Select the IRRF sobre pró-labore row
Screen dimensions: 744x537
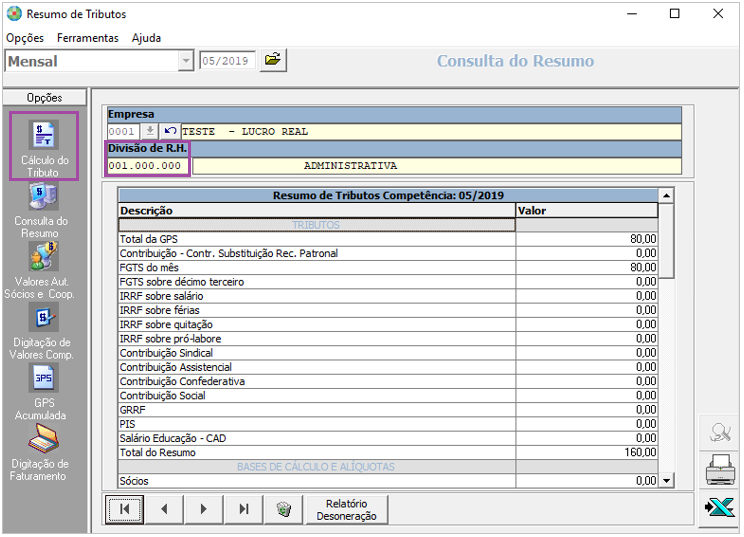(x=388, y=339)
